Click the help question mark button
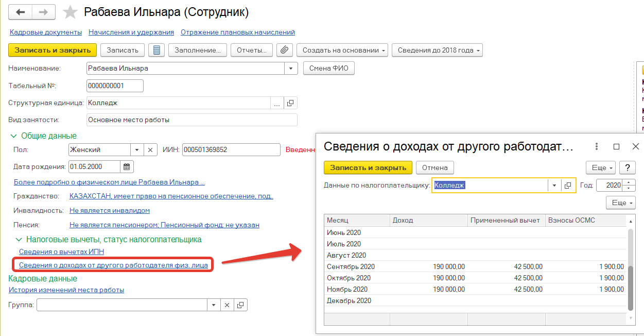 pyautogui.click(x=627, y=167)
